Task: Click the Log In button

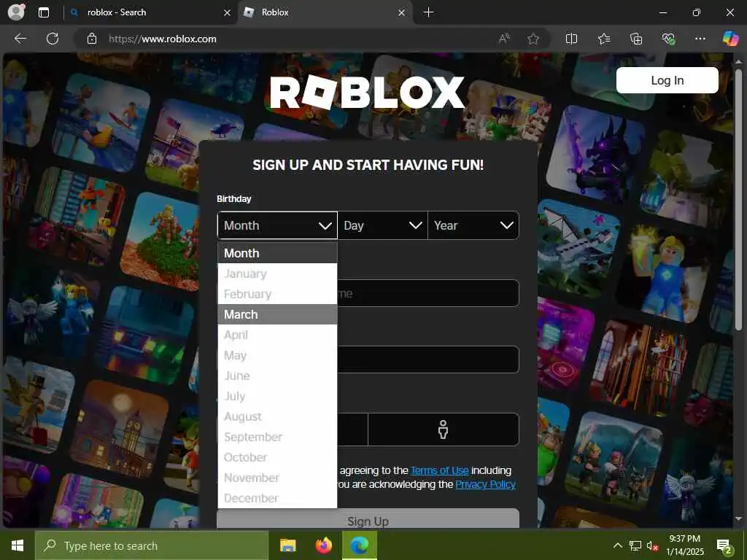Action: (x=667, y=80)
